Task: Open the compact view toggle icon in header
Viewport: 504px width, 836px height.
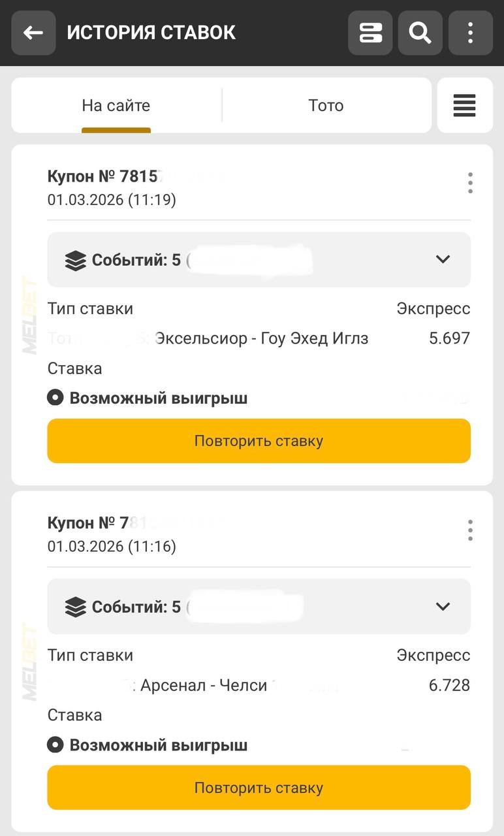Action: [x=370, y=33]
